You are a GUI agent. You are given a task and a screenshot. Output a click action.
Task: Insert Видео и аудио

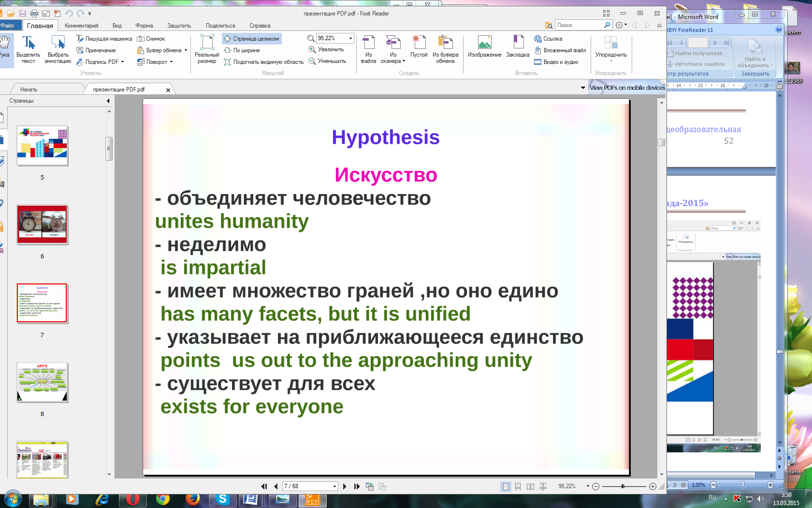(x=556, y=62)
